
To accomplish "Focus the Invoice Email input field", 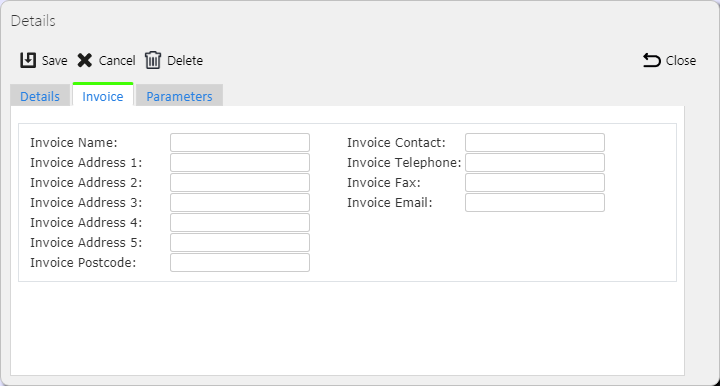I will click(x=535, y=202).
